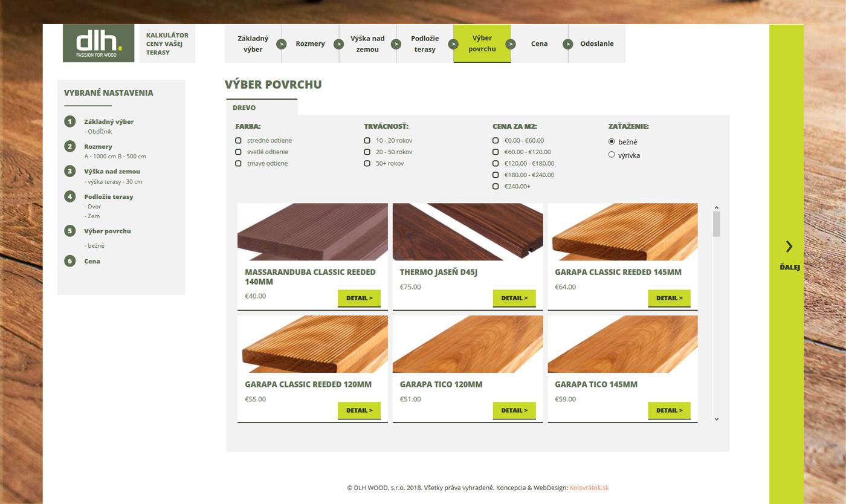
Task: Go to the Rozmery step
Action: [x=310, y=44]
